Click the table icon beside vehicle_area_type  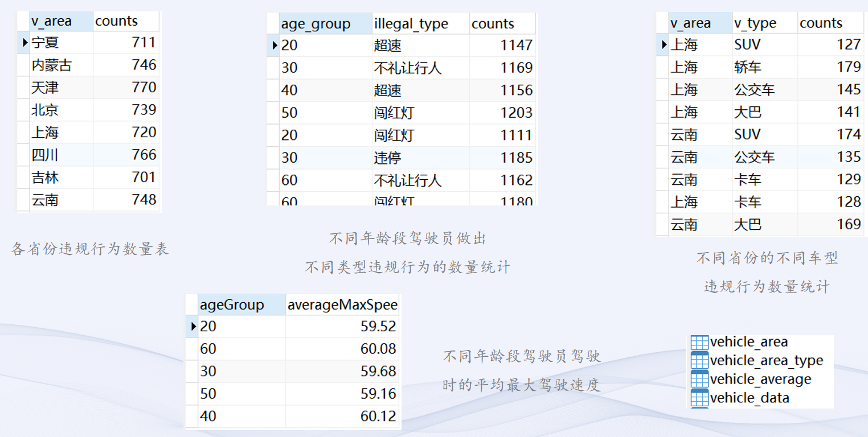[x=699, y=361]
